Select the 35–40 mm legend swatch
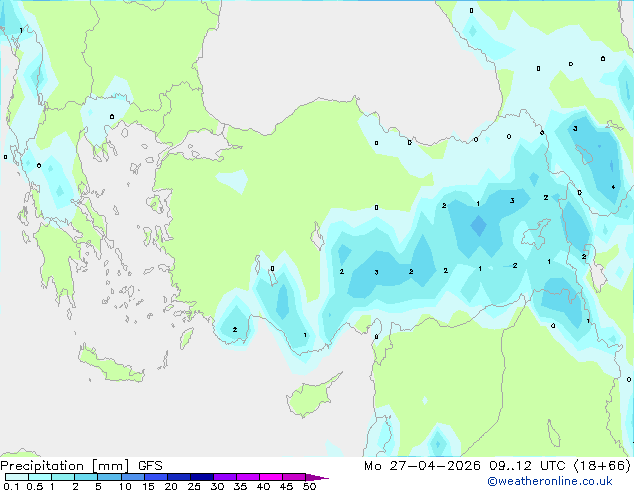Viewport: 634px width, 490px height. pos(248,477)
